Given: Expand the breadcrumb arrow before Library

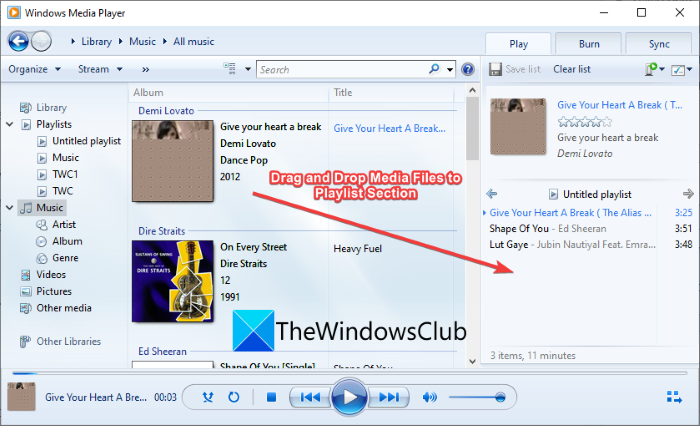Looking at the screenshot, I should (x=73, y=42).
